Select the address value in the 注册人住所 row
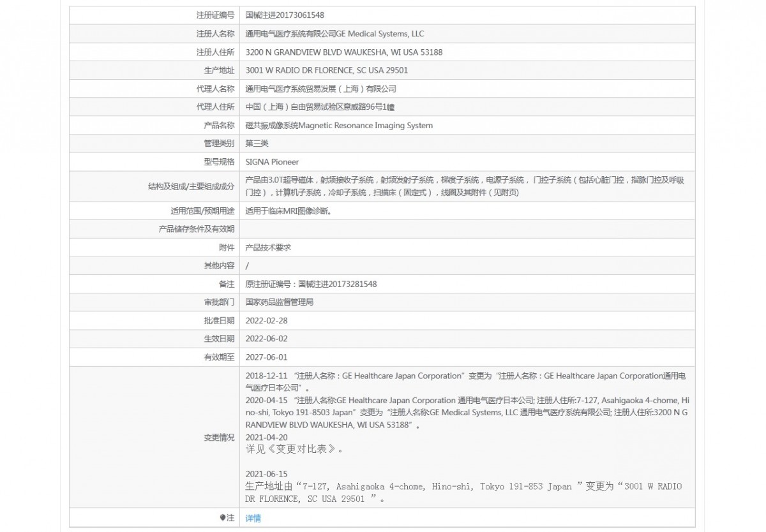Image resolution: width=766 pixels, height=532 pixels. tap(344, 52)
